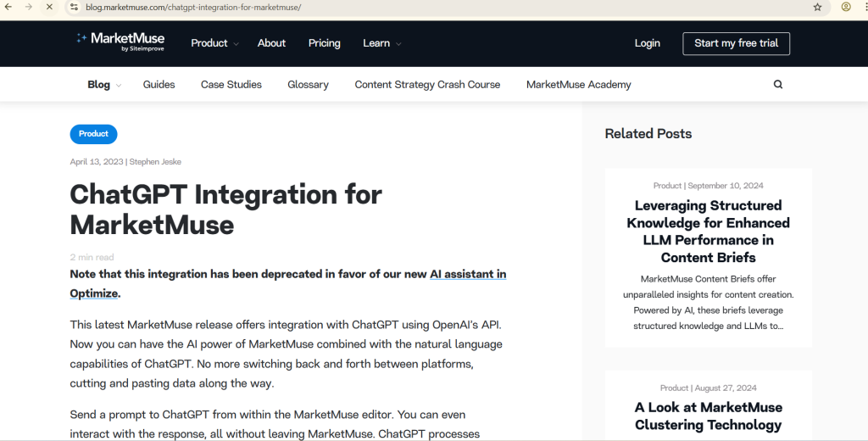Open author Stephen Jeske link
Viewport: 868px width, 441px height.
click(155, 162)
